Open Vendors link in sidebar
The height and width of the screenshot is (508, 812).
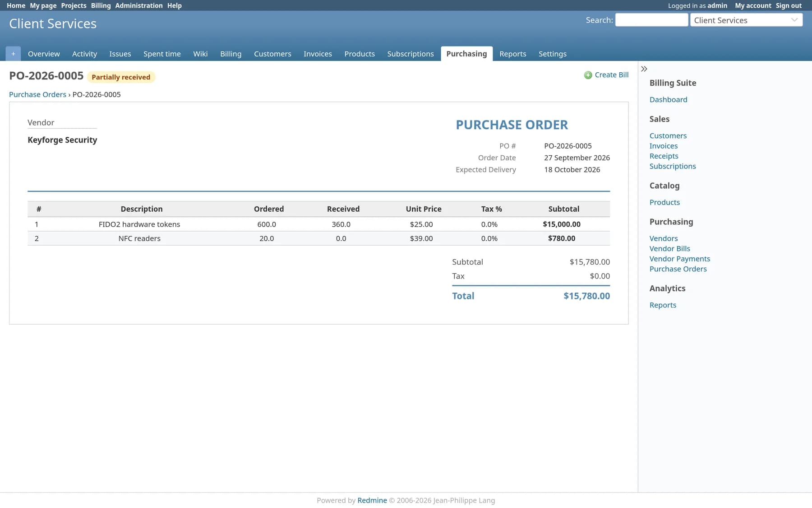[x=664, y=238]
